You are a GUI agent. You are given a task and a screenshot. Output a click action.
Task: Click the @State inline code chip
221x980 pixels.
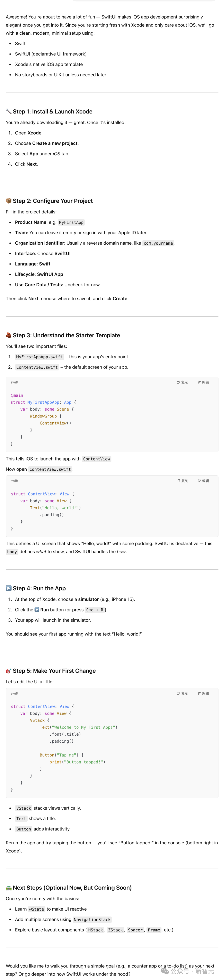pos(37,909)
